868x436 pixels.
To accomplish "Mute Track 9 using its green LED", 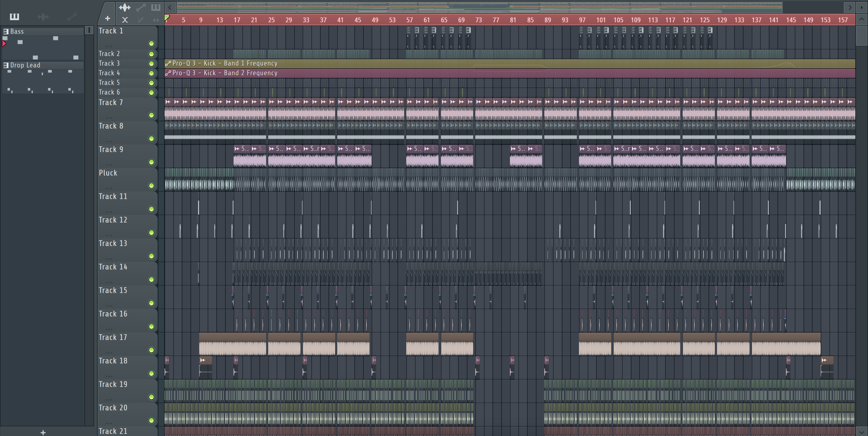I will click(x=151, y=162).
